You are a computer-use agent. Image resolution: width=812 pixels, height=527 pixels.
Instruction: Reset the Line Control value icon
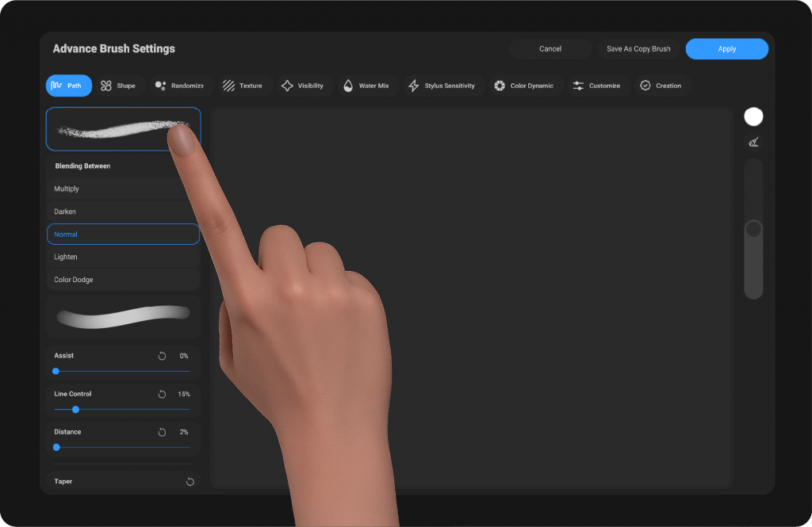point(162,394)
